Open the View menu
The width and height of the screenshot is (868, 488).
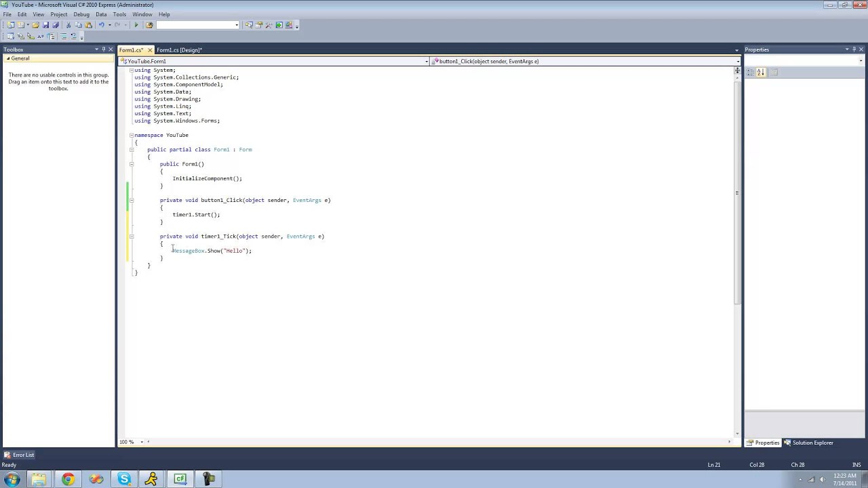coord(39,14)
